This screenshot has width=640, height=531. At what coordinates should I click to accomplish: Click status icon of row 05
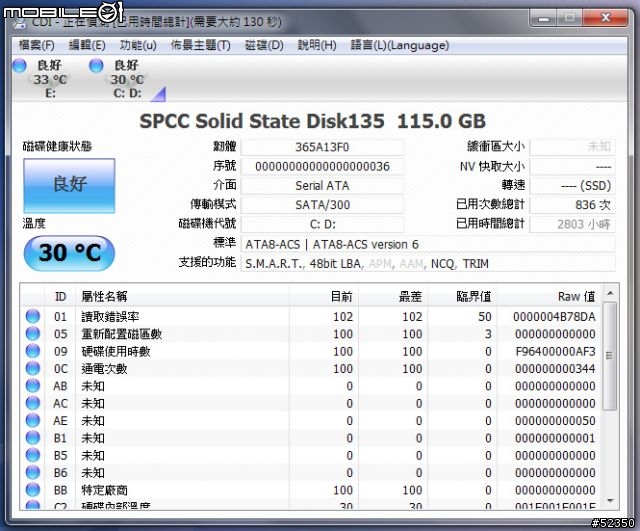point(33,334)
